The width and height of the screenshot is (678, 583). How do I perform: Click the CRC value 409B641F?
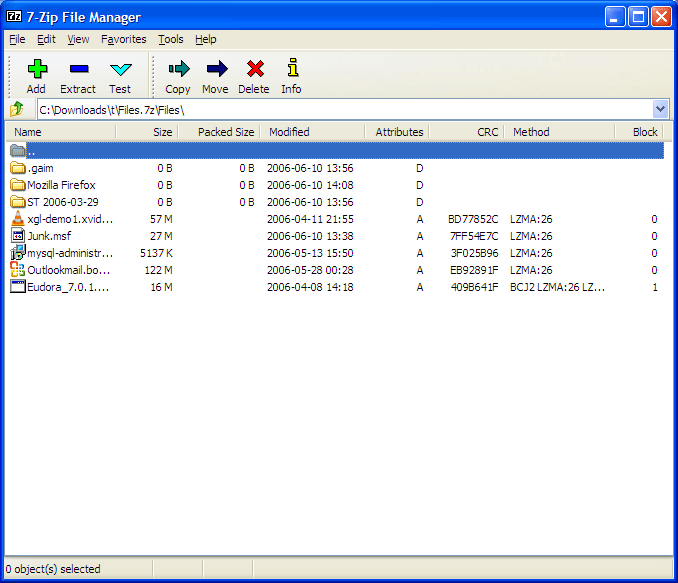coord(475,287)
